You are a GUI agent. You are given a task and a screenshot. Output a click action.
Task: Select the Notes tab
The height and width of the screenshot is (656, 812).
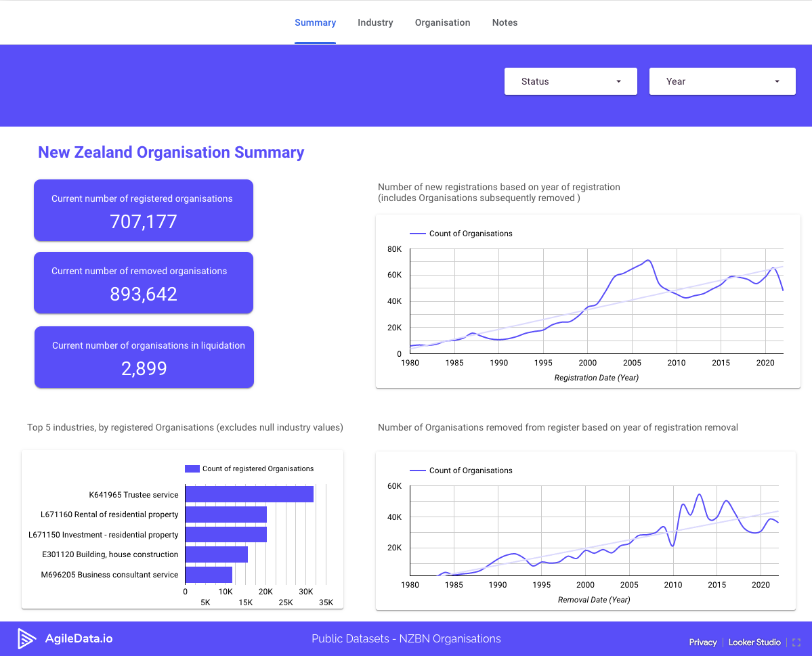click(505, 22)
